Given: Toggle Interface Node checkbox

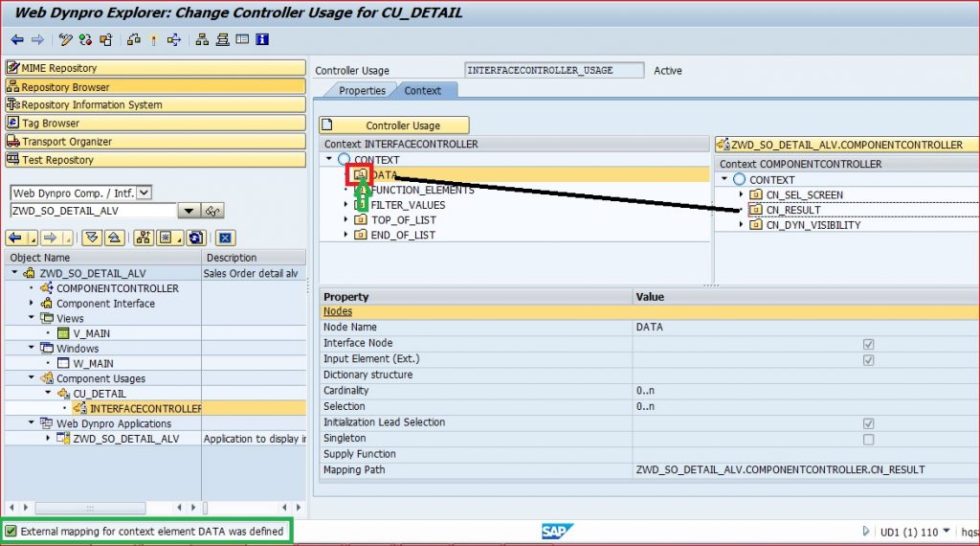Looking at the screenshot, I should click(868, 344).
